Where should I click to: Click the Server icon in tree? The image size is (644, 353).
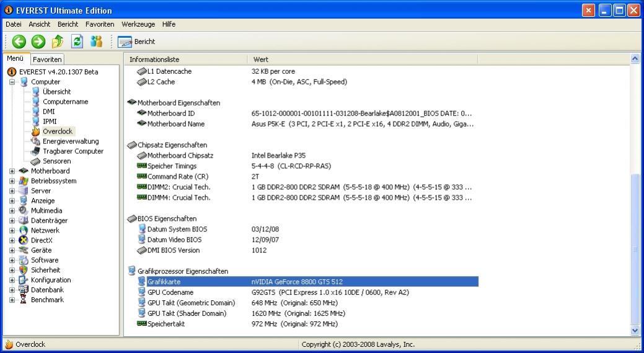[x=24, y=190]
